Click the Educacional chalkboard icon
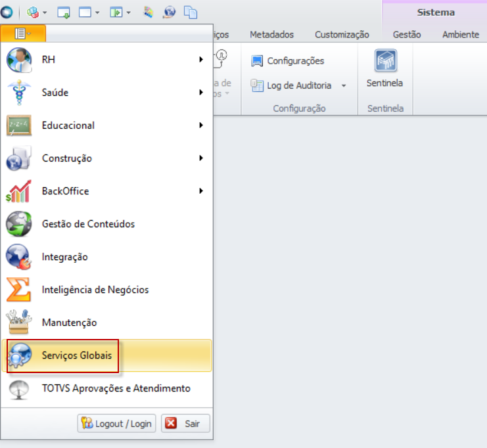This screenshot has height=448, width=487. click(19, 125)
